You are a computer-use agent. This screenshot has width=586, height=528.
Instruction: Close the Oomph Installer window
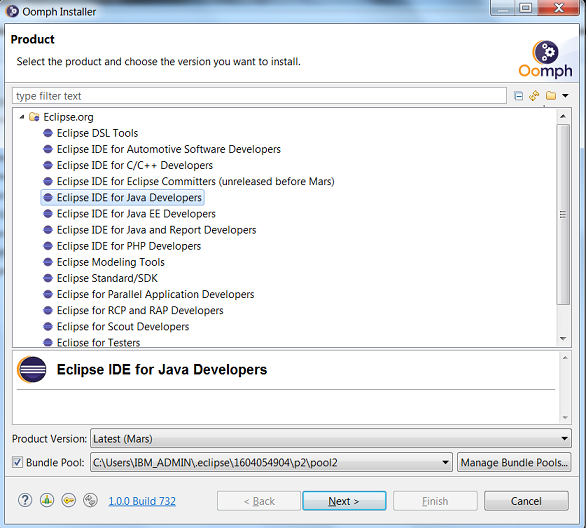click(x=559, y=7)
